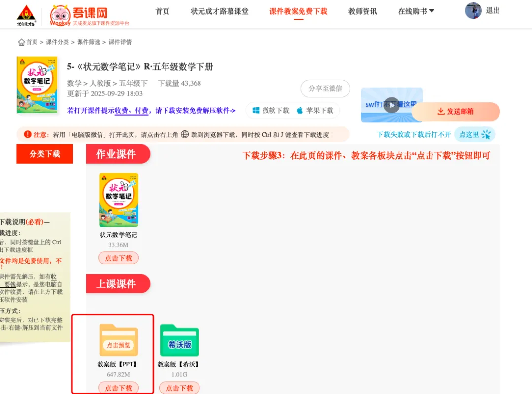Viewport: 532px width, 394px height.
Task: Click the orange 点击预览 folder icon
Action: point(118,340)
